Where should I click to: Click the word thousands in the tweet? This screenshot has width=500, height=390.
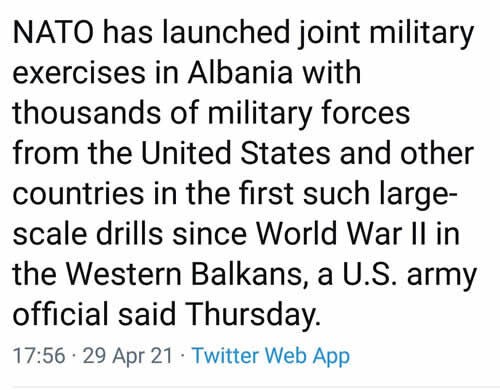click(87, 113)
